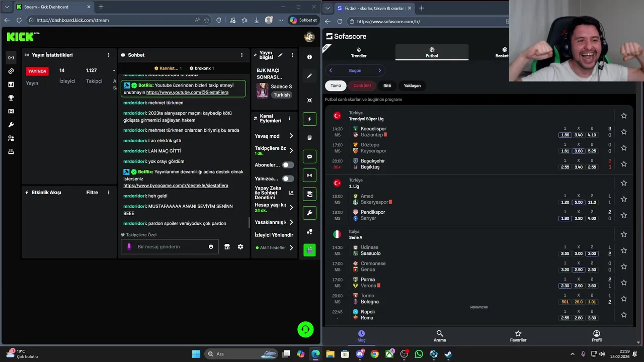Open the Filtre dropdown in Etkinlik Akışı
The height and width of the screenshot is (362, 644).
pos(92,193)
